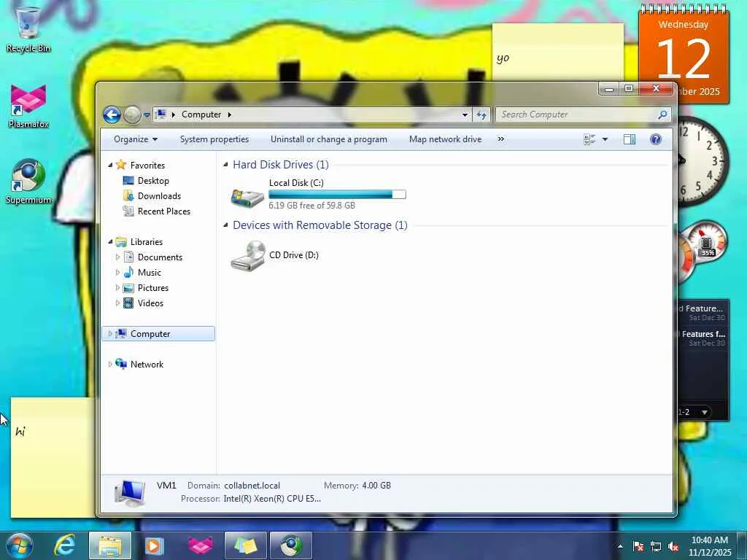Click the muted volume tray icon

[x=673, y=546]
